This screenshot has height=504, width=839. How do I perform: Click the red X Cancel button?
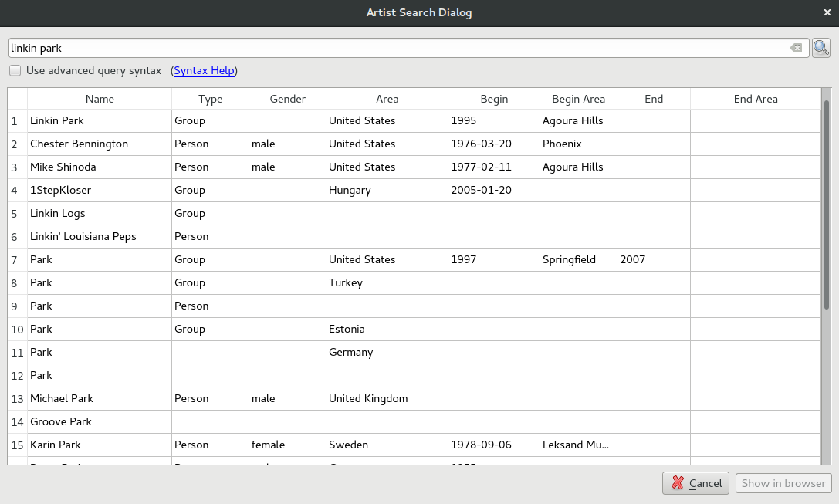(x=695, y=483)
